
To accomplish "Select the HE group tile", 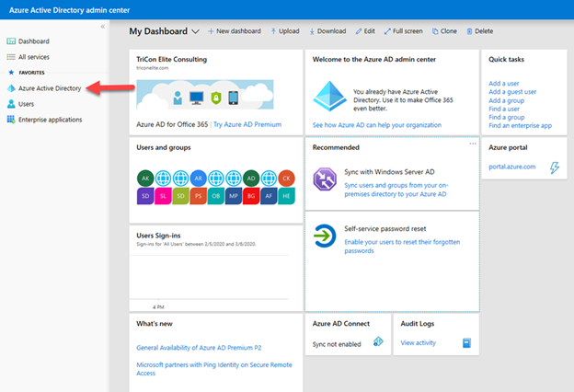I will coord(286,196).
